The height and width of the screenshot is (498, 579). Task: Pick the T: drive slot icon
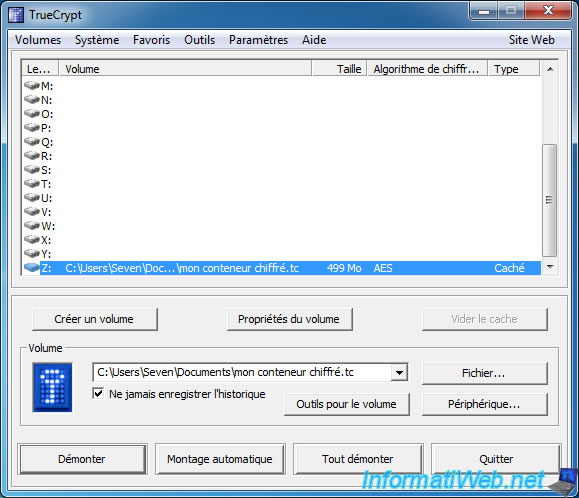[32, 183]
